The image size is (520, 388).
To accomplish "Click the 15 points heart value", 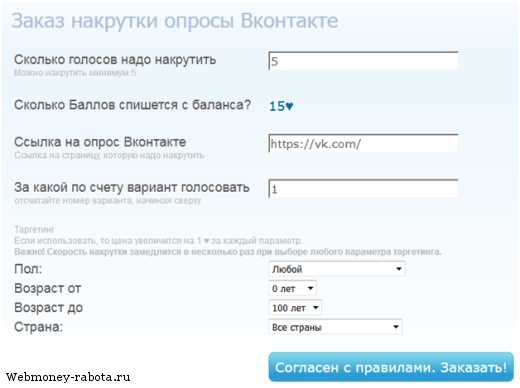I will (281, 106).
